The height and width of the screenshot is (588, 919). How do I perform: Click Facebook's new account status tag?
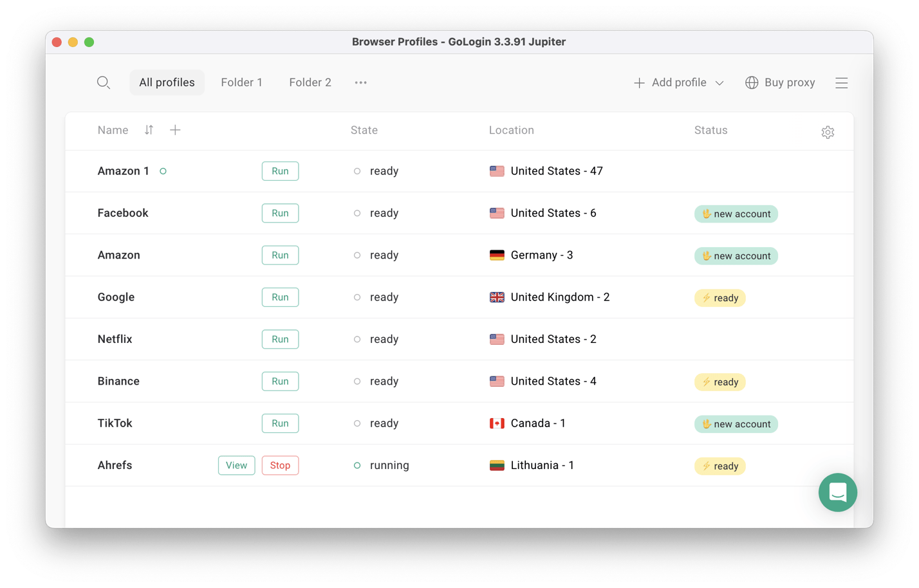point(736,214)
